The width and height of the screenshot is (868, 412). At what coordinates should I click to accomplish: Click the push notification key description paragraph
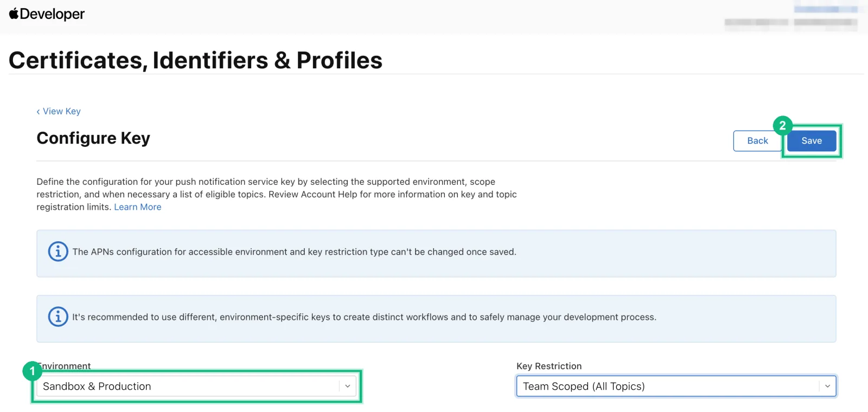(277, 194)
